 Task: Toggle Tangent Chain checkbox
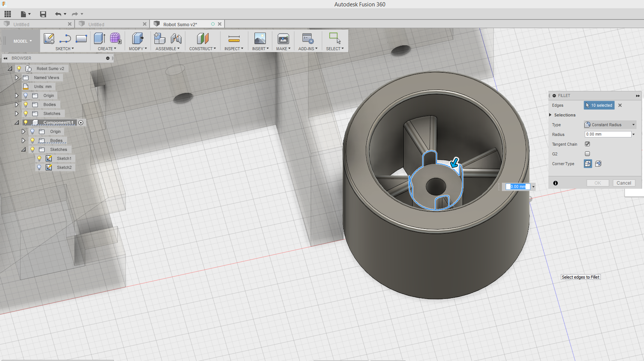587,144
